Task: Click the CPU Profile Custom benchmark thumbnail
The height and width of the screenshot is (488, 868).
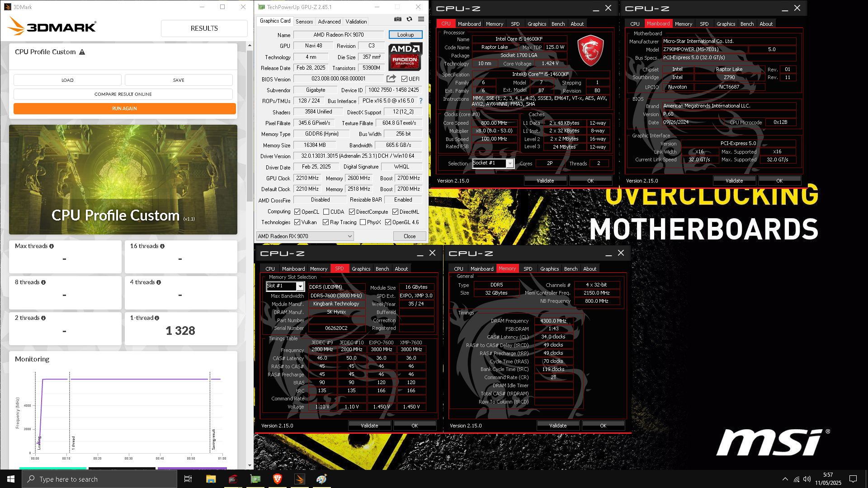Action: pos(123,180)
